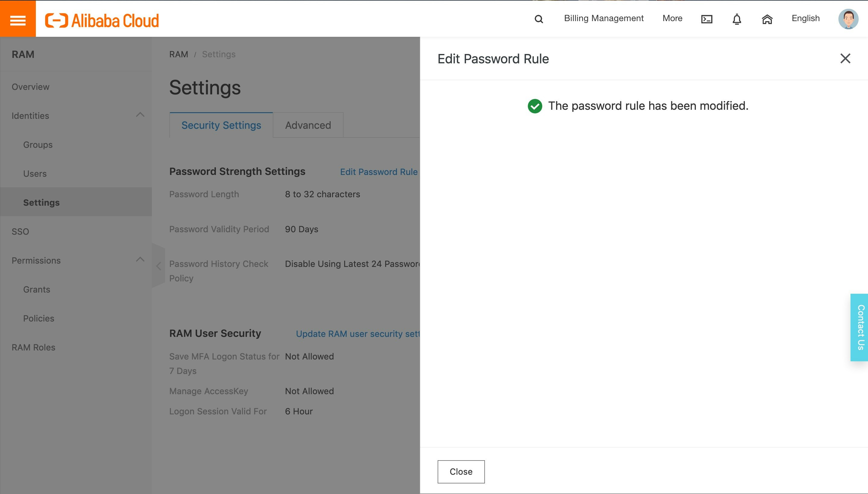Click the Alibaba Cloud logo
Viewport: 868px width, 494px height.
(x=102, y=21)
